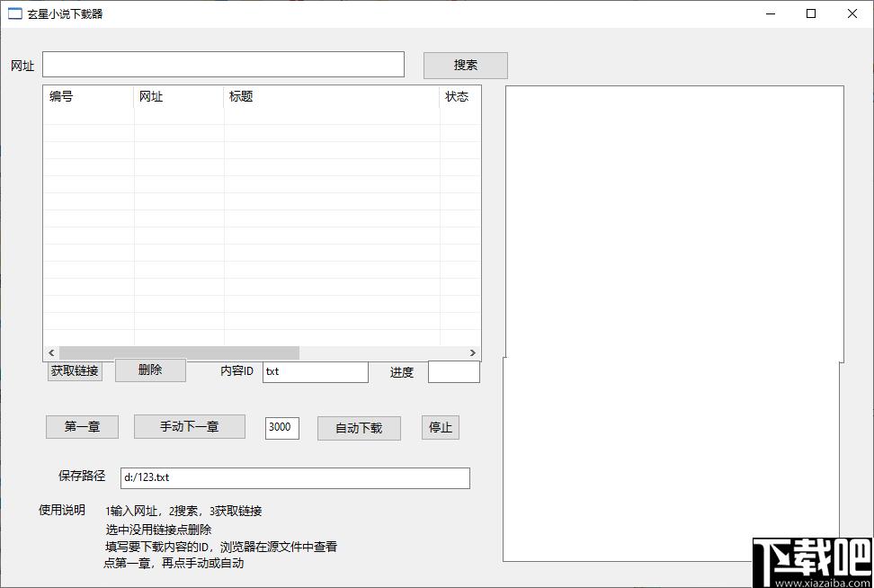Start 自动下载 auto download

coord(359,428)
